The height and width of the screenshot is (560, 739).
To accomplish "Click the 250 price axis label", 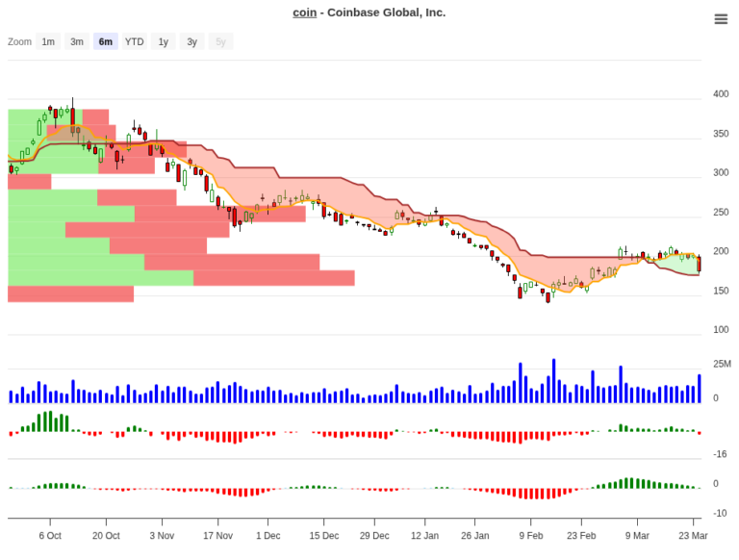I will coord(721,212).
